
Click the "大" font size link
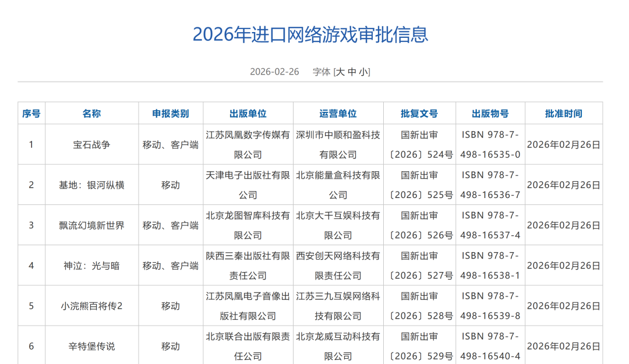coord(340,72)
